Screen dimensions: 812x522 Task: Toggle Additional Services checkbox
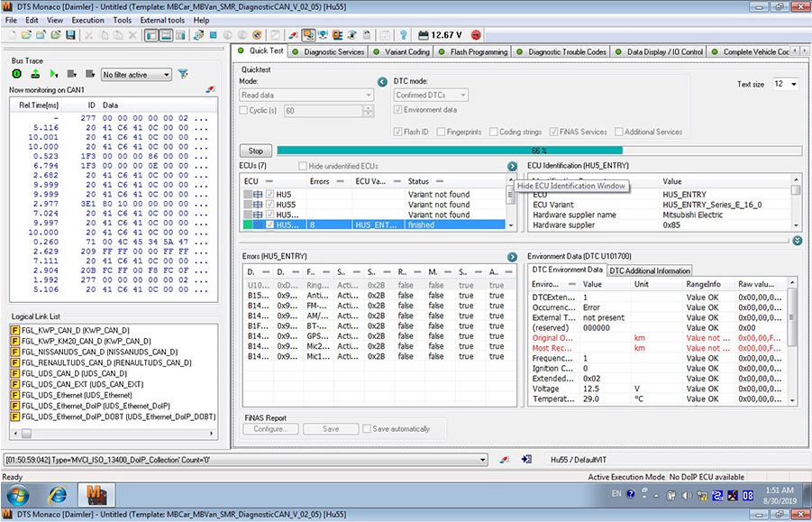click(x=619, y=132)
